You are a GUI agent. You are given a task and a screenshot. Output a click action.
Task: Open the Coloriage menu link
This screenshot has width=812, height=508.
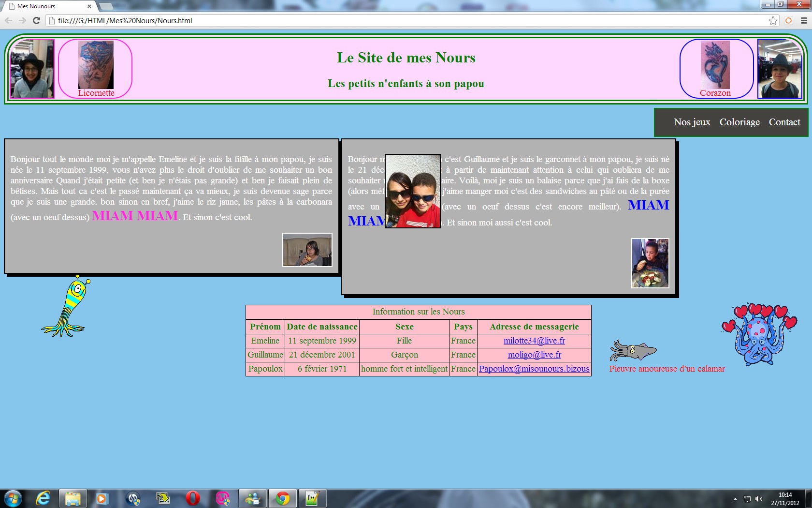coord(739,122)
